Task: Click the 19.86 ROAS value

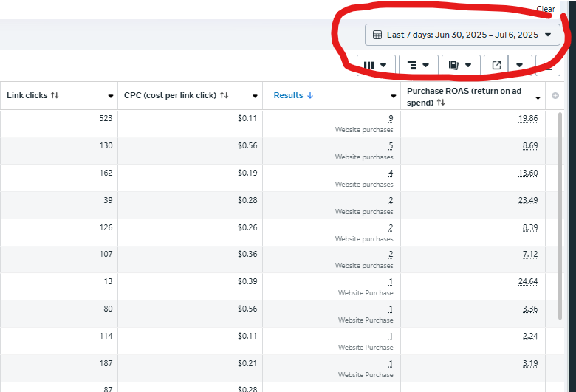Action: click(528, 118)
